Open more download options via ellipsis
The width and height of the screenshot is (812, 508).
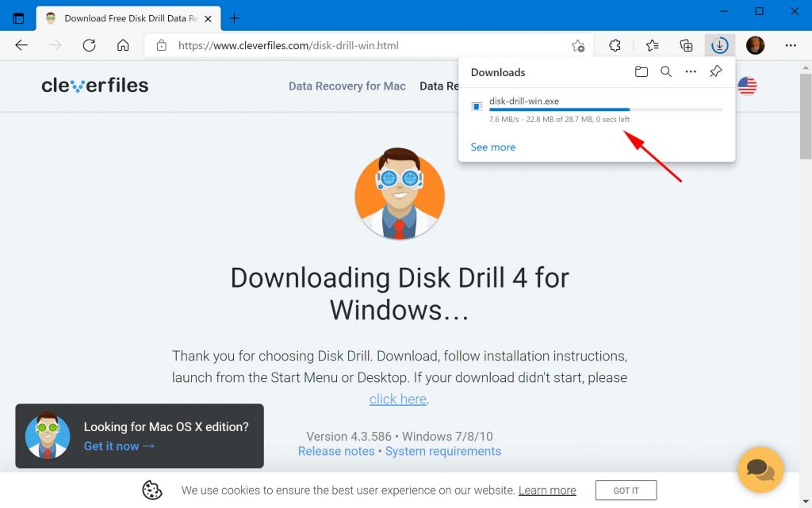pyautogui.click(x=690, y=71)
